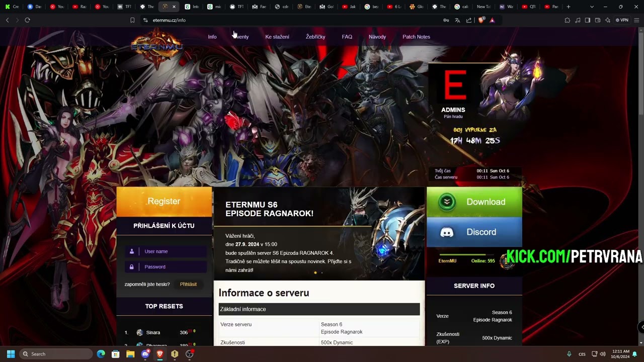The image size is (644, 362).
Task: Click the ADMINS castle owner name
Action: 453,110
